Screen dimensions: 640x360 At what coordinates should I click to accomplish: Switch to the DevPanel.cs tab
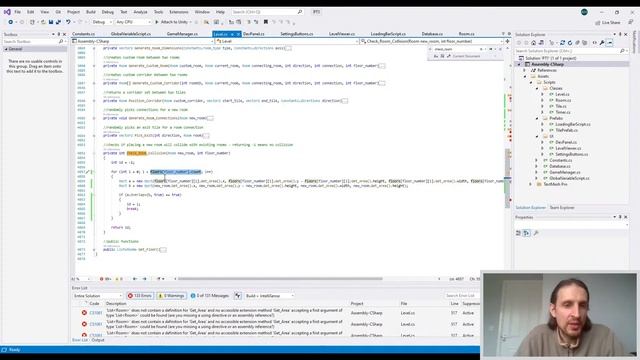click(253, 34)
